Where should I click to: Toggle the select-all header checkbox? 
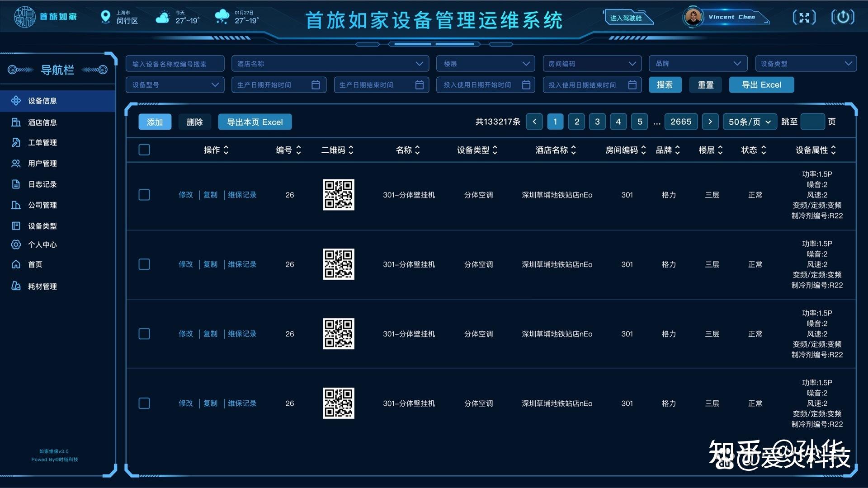[144, 150]
